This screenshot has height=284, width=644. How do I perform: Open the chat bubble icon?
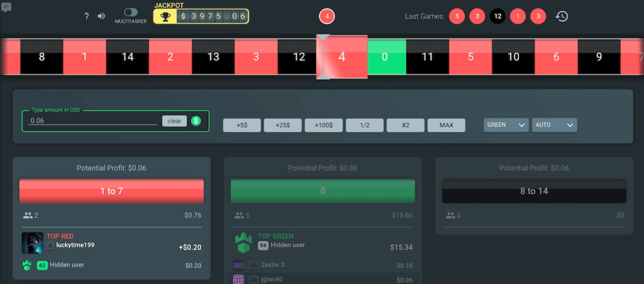[6, 8]
